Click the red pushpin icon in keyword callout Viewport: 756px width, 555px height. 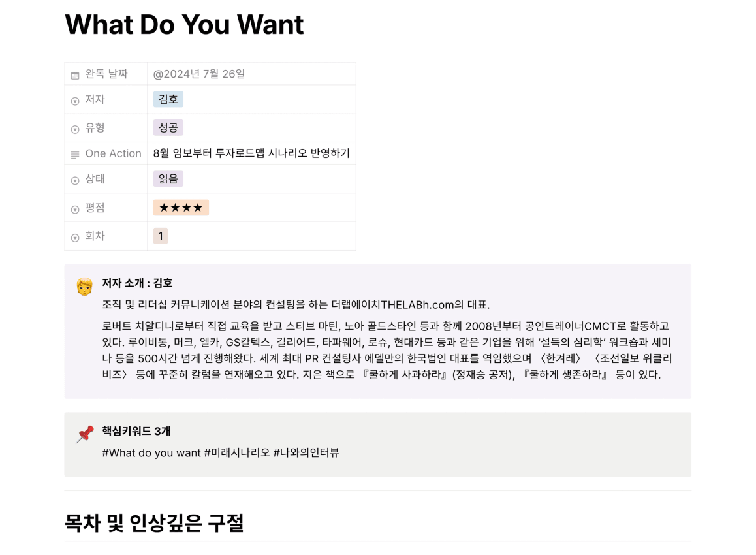(85, 434)
